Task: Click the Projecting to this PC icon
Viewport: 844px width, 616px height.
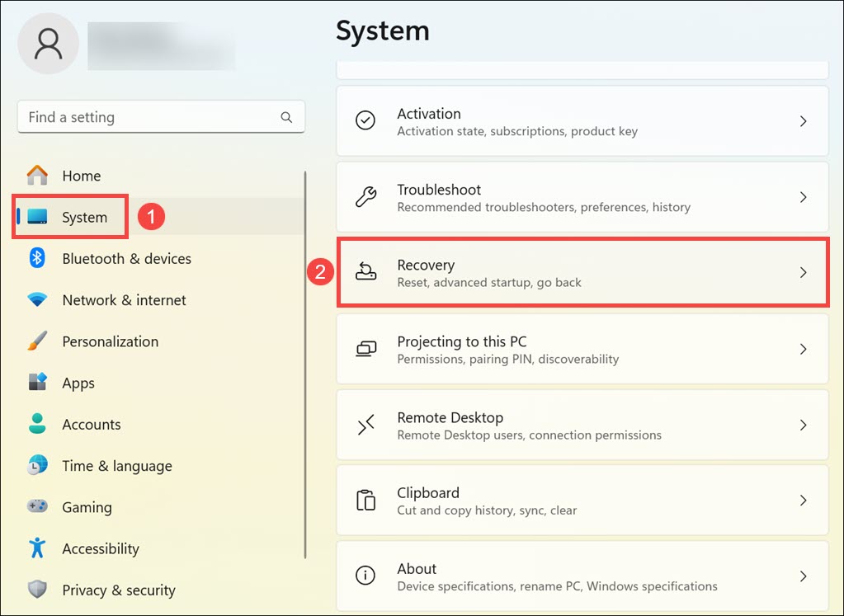Action: pos(365,350)
